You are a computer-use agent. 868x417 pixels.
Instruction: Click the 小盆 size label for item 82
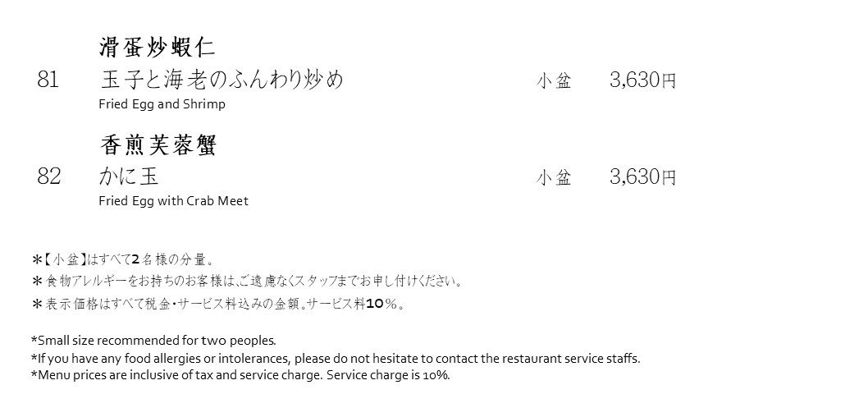pyautogui.click(x=554, y=177)
